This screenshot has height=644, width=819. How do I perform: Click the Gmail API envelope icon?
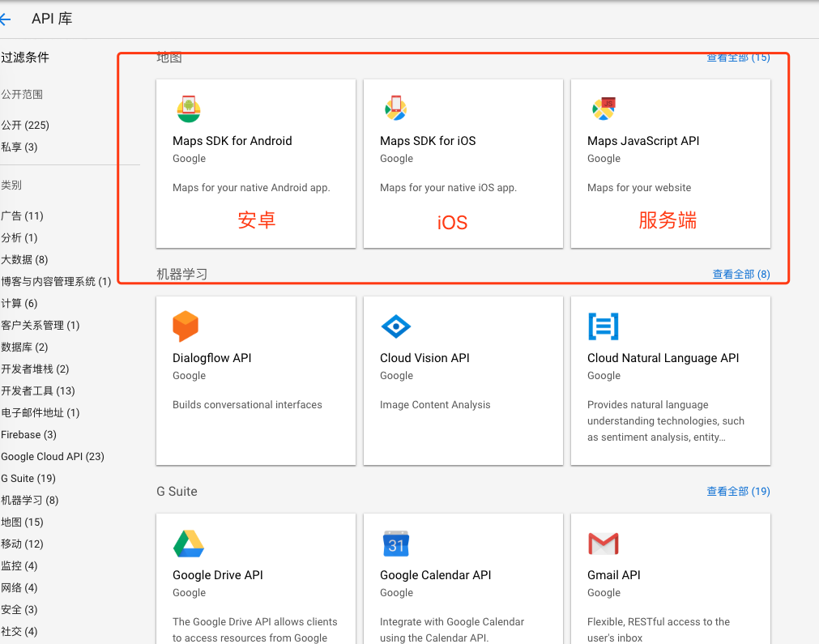[604, 544]
